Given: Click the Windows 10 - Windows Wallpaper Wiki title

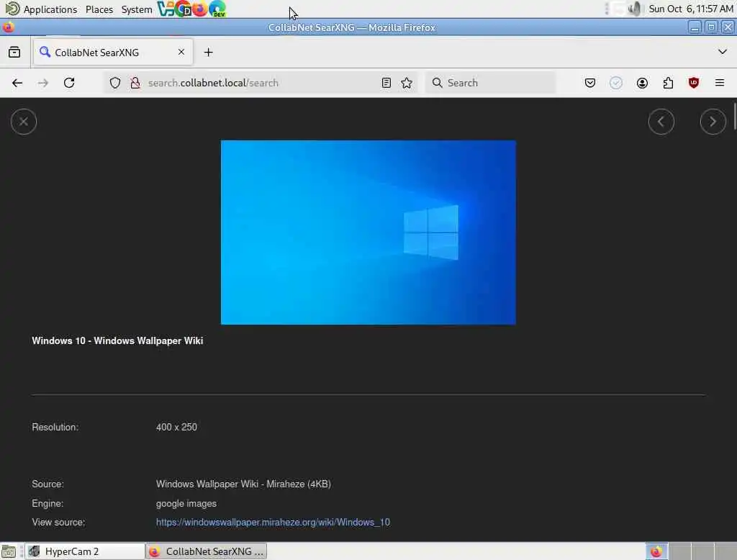Looking at the screenshot, I should [117, 340].
